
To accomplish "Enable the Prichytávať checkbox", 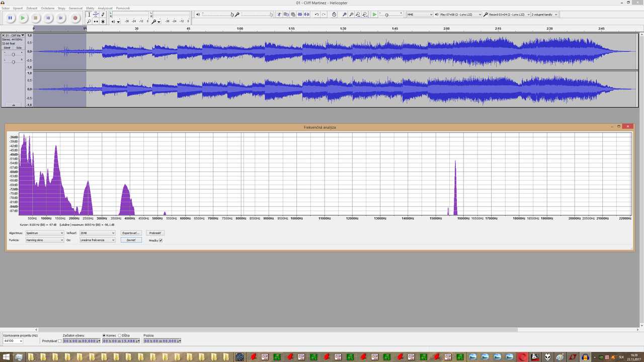I will tap(59, 341).
